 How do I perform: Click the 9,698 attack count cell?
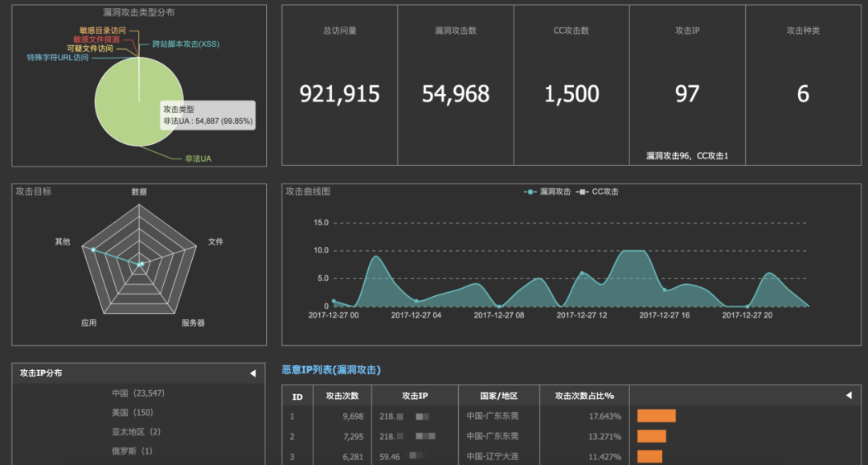(x=353, y=416)
